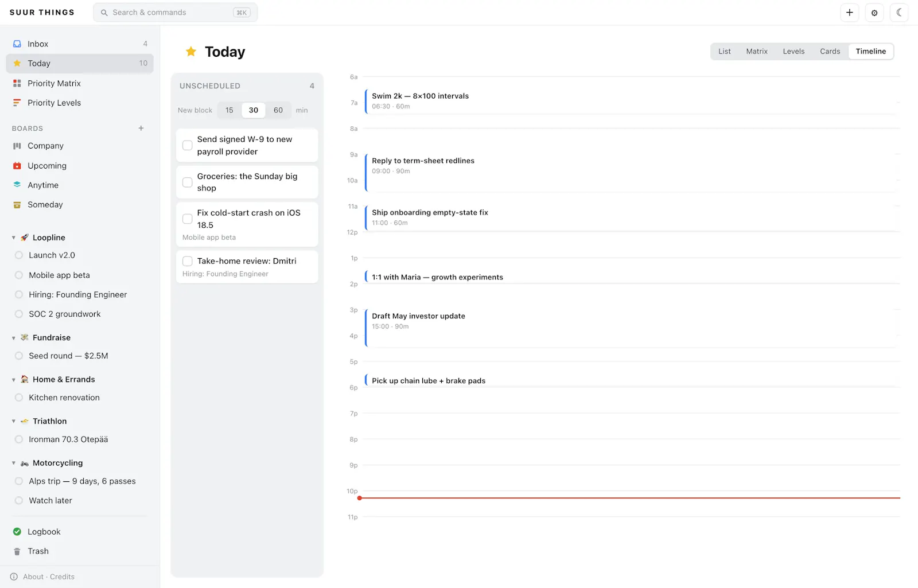The width and height of the screenshot is (918, 588).
Task: Select the Timeline view tab
Action: [871, 51]
